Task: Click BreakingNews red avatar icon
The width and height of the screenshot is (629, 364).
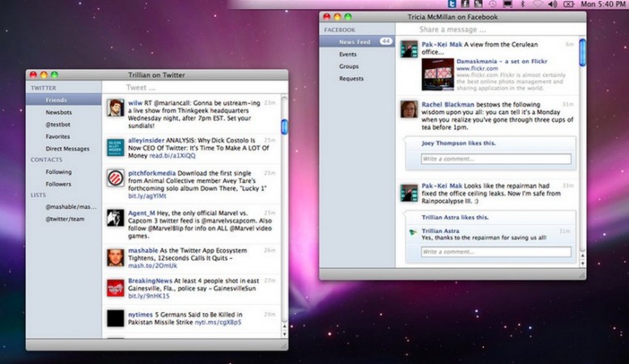Action: tap(115, 288)
